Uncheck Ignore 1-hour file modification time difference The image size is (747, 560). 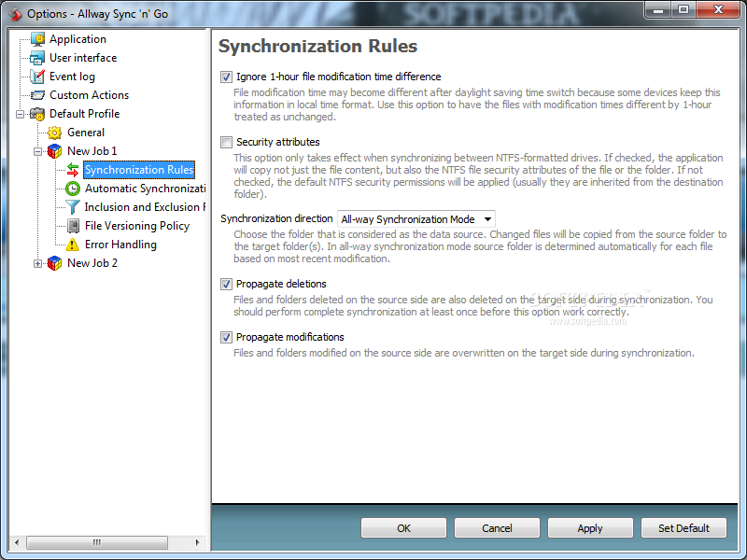coord(226,77)
